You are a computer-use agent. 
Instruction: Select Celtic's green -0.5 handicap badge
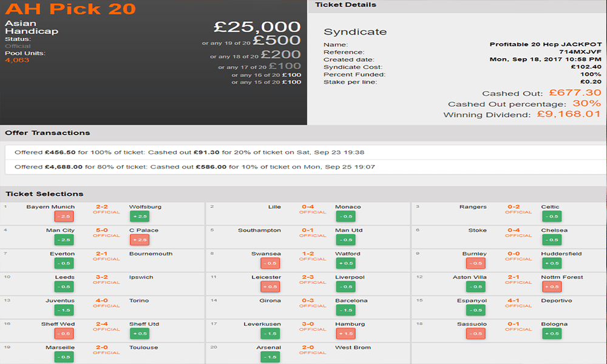(x=551, y=217)
